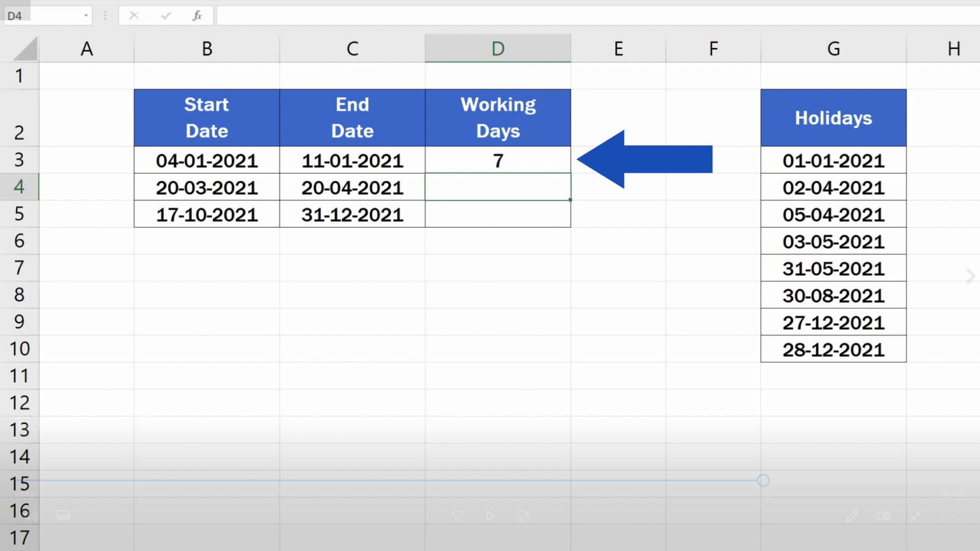
Task: Select row 2 header
Action: coord(19,118)
